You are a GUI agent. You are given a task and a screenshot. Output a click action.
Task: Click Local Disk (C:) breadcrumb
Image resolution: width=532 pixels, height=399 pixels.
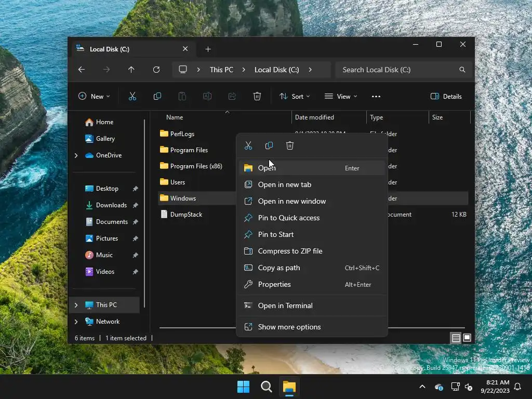click(x=277, y=70)
